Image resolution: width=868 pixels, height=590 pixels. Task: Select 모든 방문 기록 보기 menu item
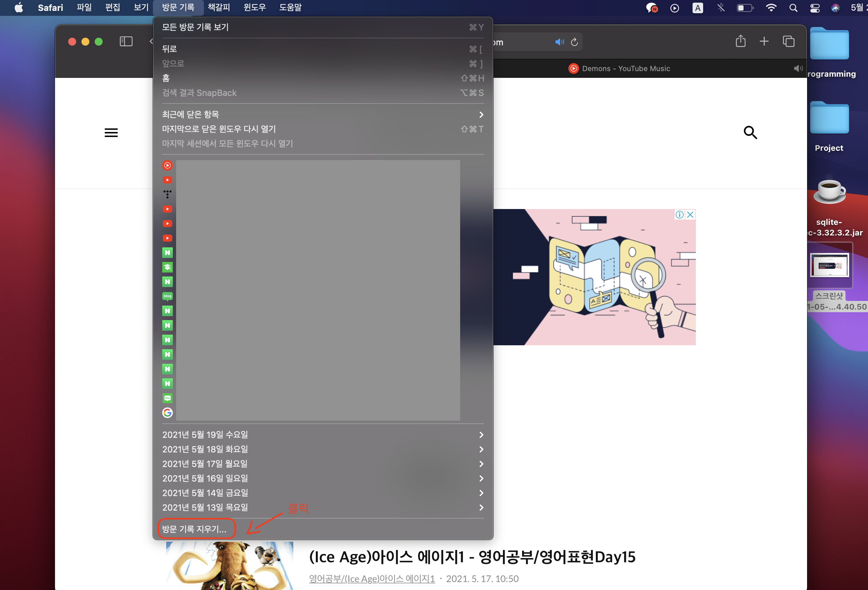(195, 27)
